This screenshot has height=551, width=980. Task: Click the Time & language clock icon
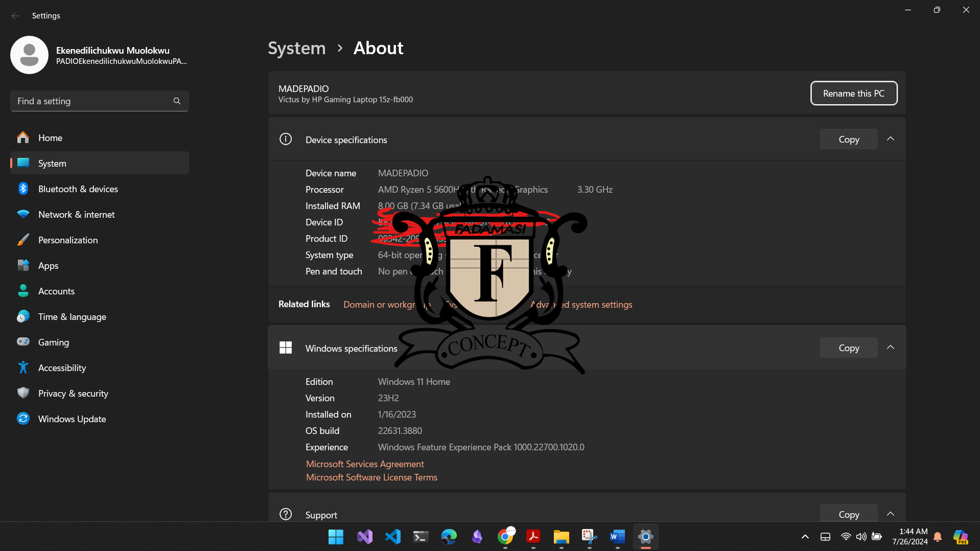pos(23,316)
